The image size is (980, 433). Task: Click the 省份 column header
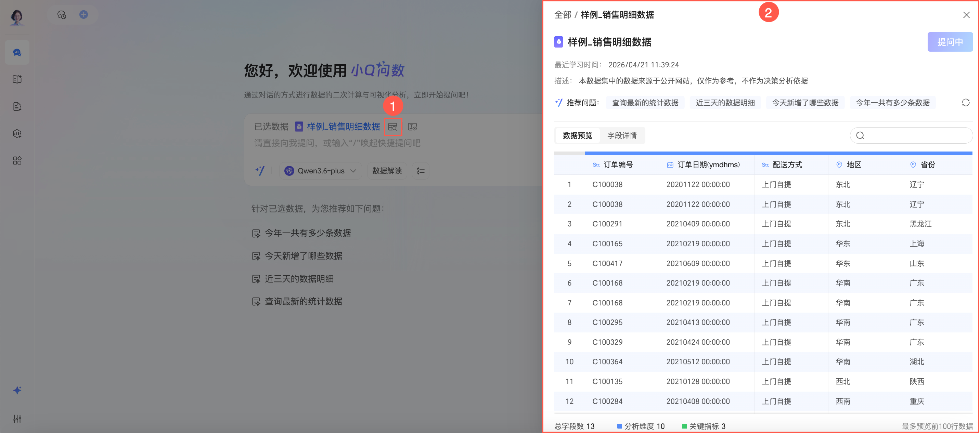tap(937, 165)
